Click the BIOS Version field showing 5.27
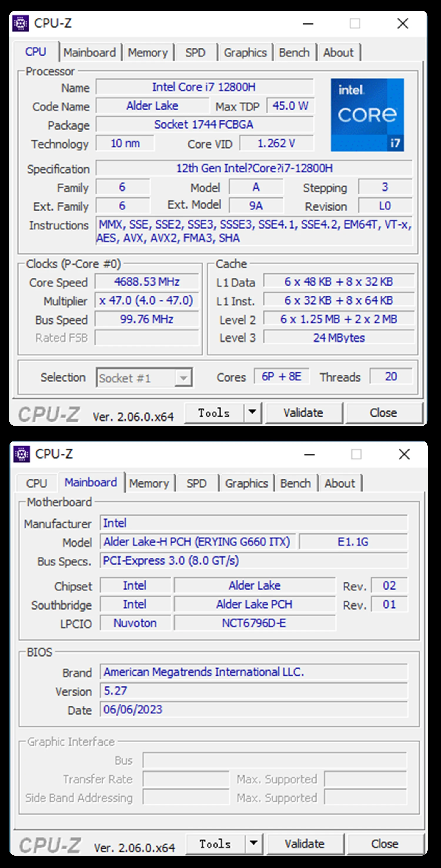Image resolution: width=441 pixels, height=868 pixels. coord(253,691)
